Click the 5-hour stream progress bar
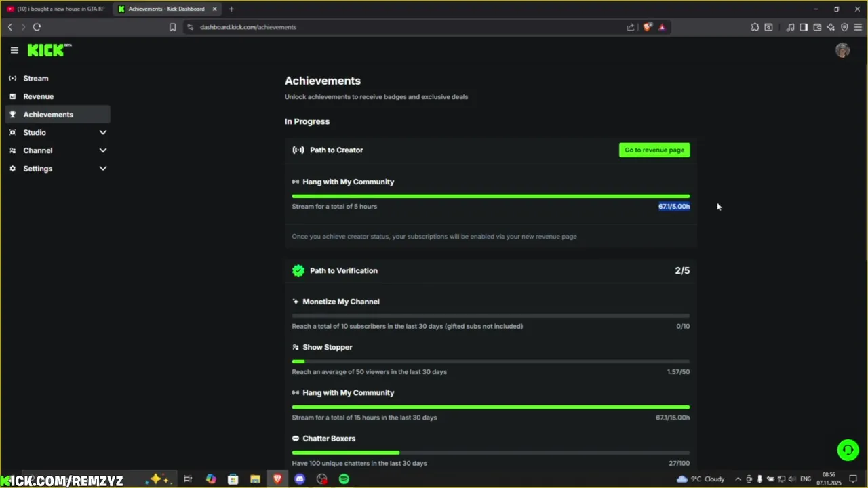The image size is (868, 488). coord(491,196)
